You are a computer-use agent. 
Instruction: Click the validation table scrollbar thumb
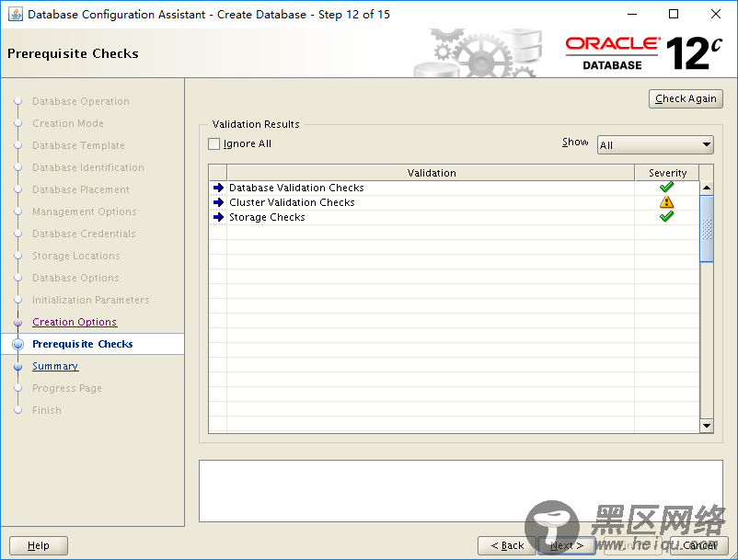(x=707, y=229)
